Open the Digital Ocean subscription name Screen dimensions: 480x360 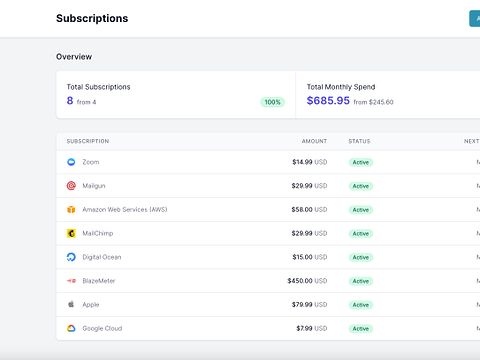click(x=102, y=257)
